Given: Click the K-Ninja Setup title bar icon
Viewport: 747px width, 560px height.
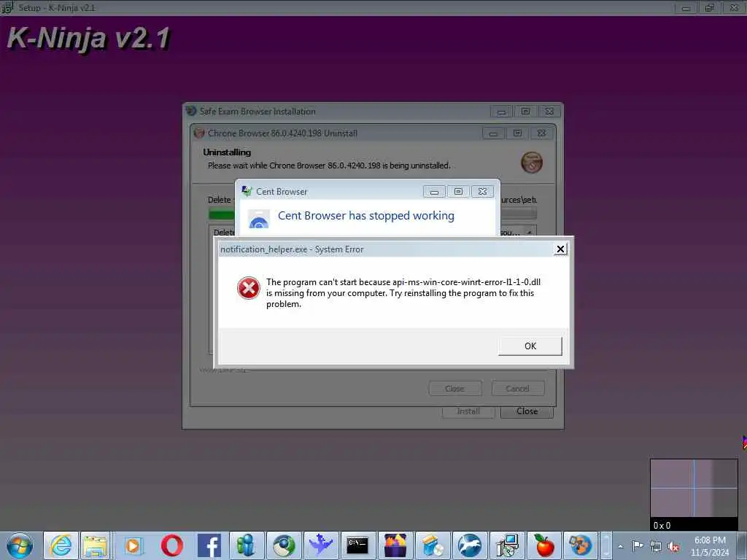Looking at the screenshot, I should (x=7, y=7).
